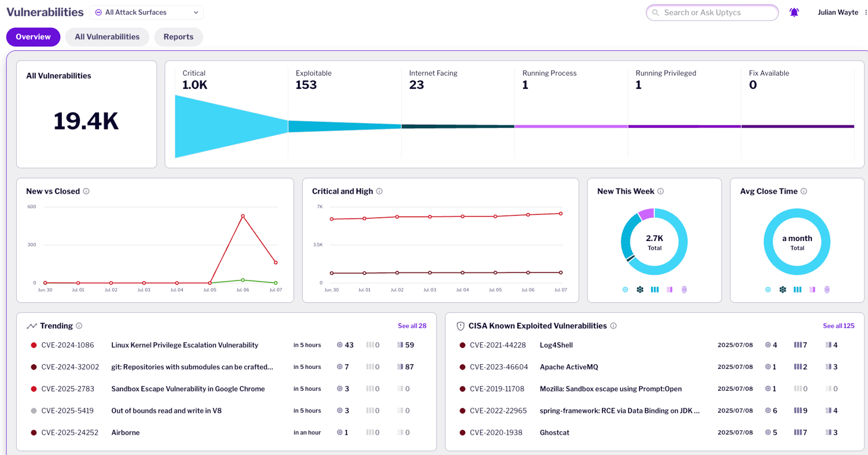The height and width of the screenshot is (455, 868).
Task: Click info icon next to CISA Known Exploited Vulnerabilities
Action: click(613, 326)
